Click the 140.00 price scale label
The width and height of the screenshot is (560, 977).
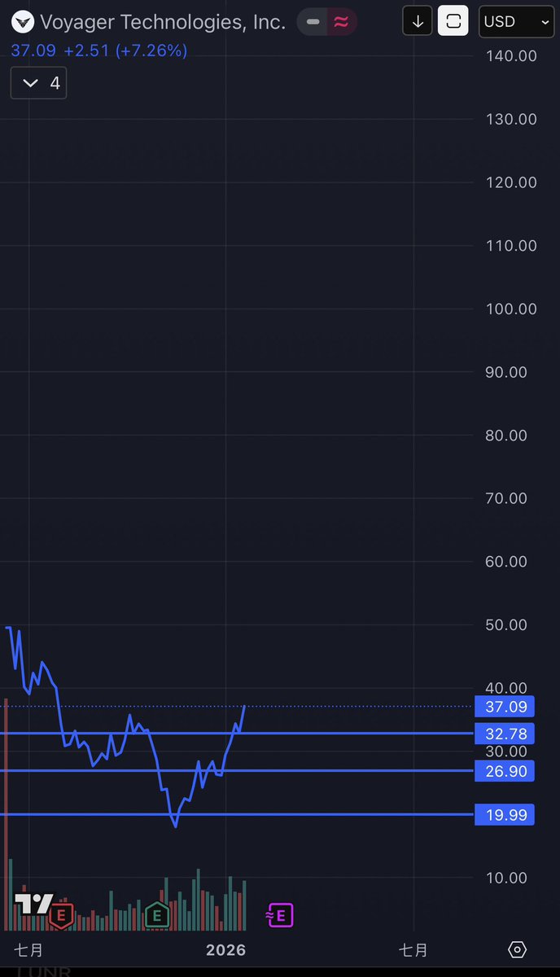point(511,55)
